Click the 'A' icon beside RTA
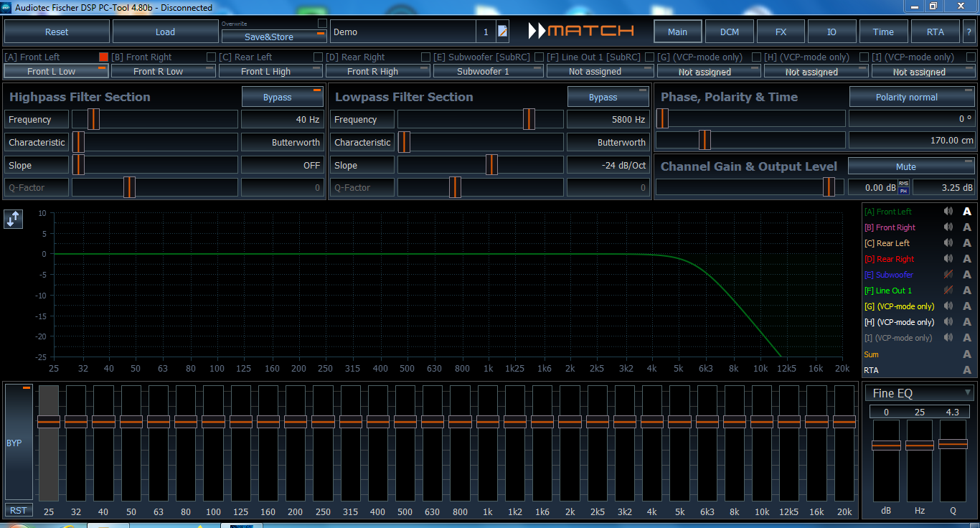The image size is (980, 528). click(x=967, y=370)
